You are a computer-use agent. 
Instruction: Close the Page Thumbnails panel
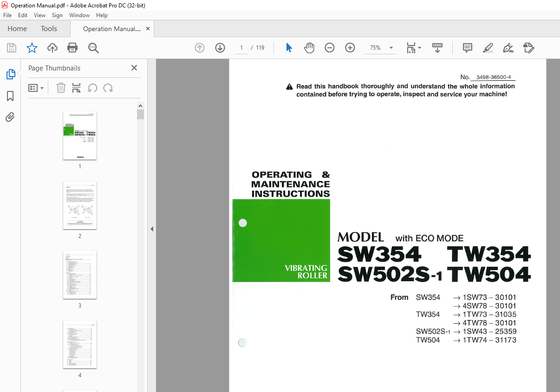(x=134, y=68)
